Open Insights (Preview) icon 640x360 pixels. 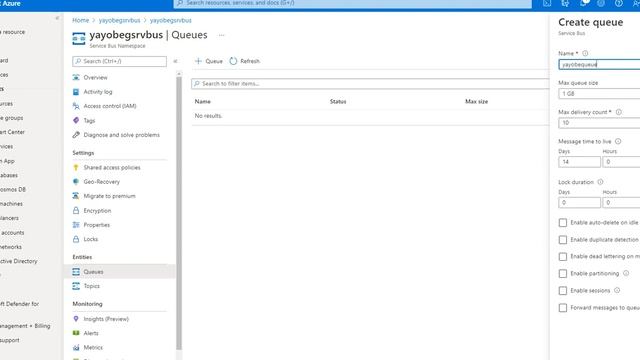76,319
